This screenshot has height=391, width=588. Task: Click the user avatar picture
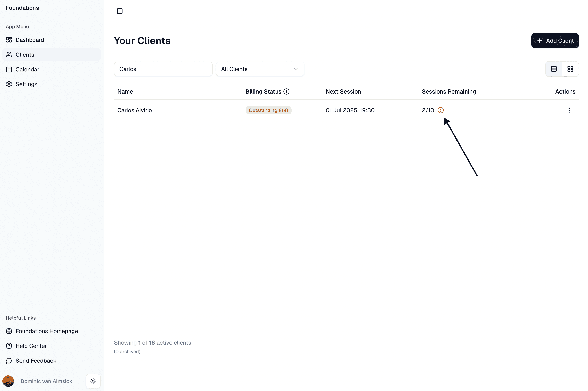8,381
